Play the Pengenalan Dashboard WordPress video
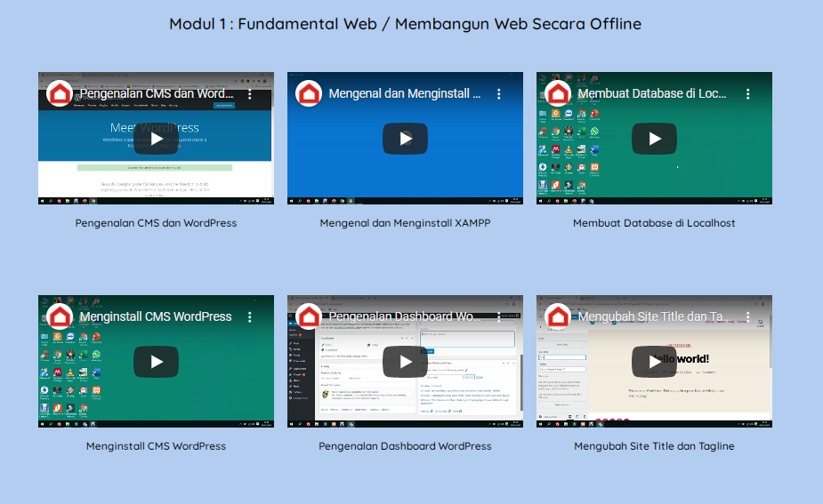 405,362
